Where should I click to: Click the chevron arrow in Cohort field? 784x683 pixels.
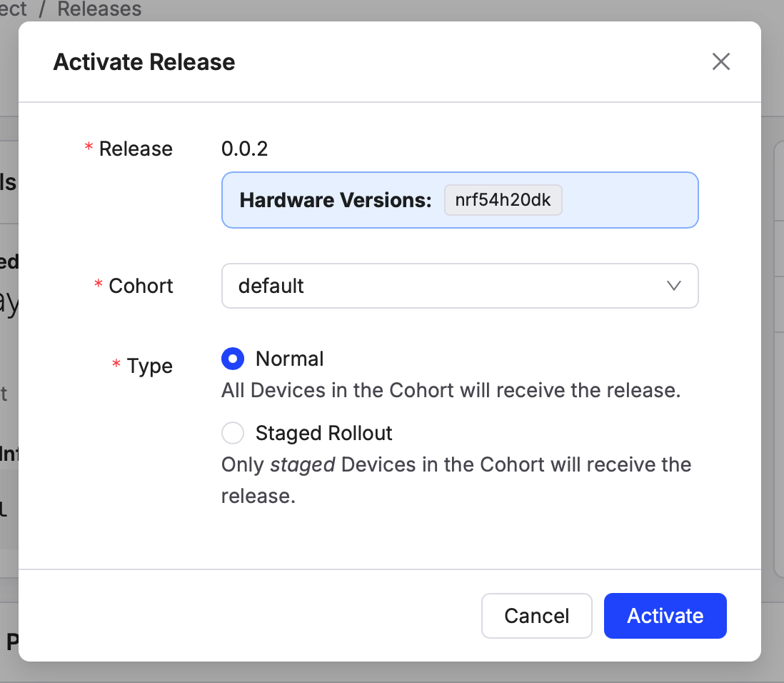(x=673, y=286)
